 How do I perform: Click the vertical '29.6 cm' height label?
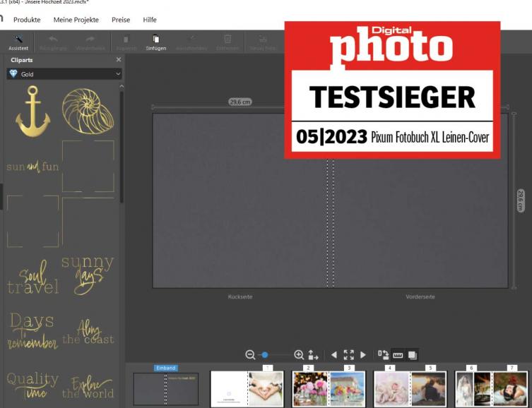(521, 201)
